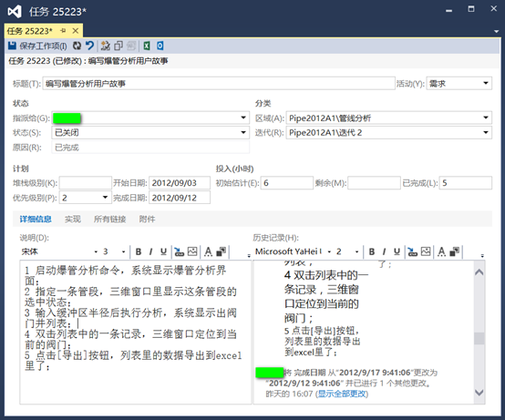Open history font size dropdown
The height and width of the screenshot is (420, 505).
tap(356, 251)
